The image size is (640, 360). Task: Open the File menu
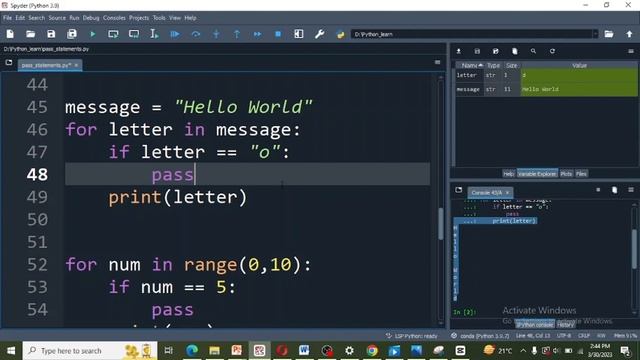[7, 18]
